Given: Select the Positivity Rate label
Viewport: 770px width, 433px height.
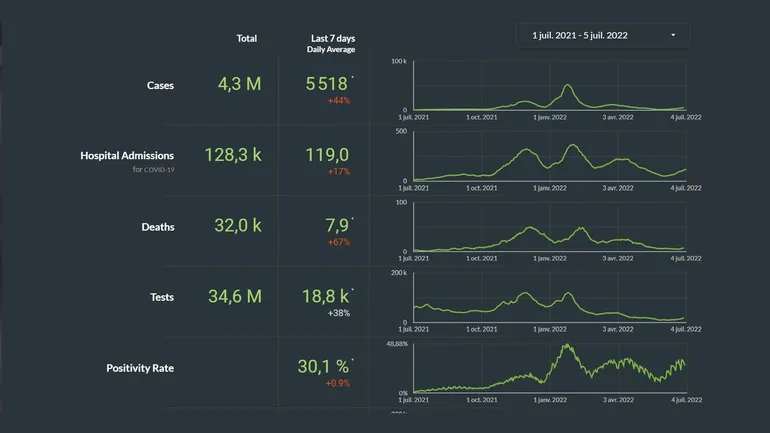Looking at the screenshot, I should (140, 368).
